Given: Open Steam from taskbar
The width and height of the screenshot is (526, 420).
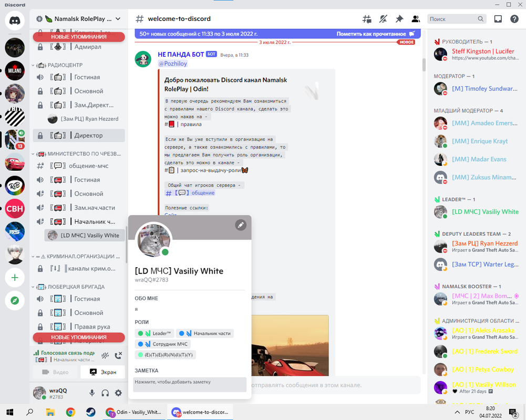Looking at the screenshot, I should point(90,412).
